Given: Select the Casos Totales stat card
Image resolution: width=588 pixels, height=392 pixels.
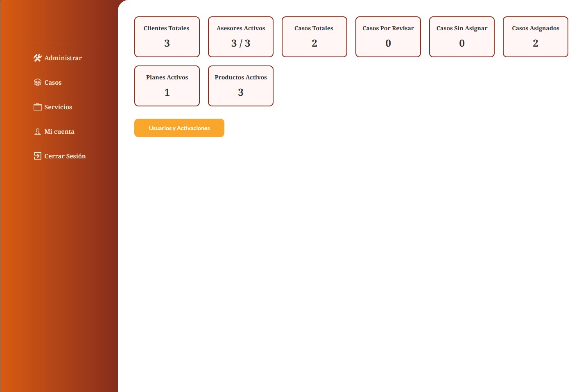Looking at the screenshot, I should click(314, 37).
